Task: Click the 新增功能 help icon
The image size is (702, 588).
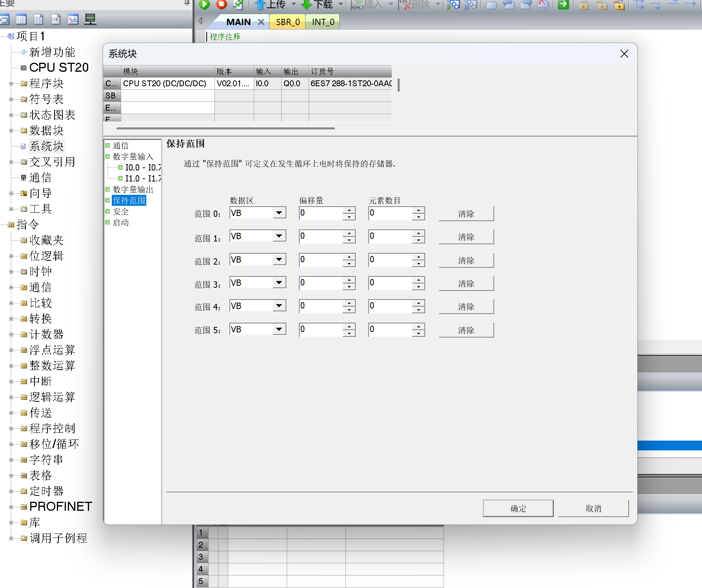Action: click(x=24, y=52)
